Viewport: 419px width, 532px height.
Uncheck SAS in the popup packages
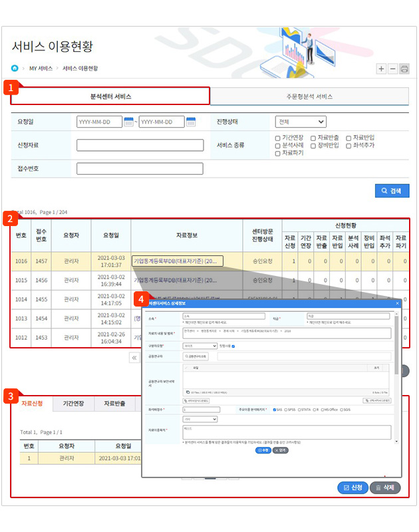(x=275, y=410)
